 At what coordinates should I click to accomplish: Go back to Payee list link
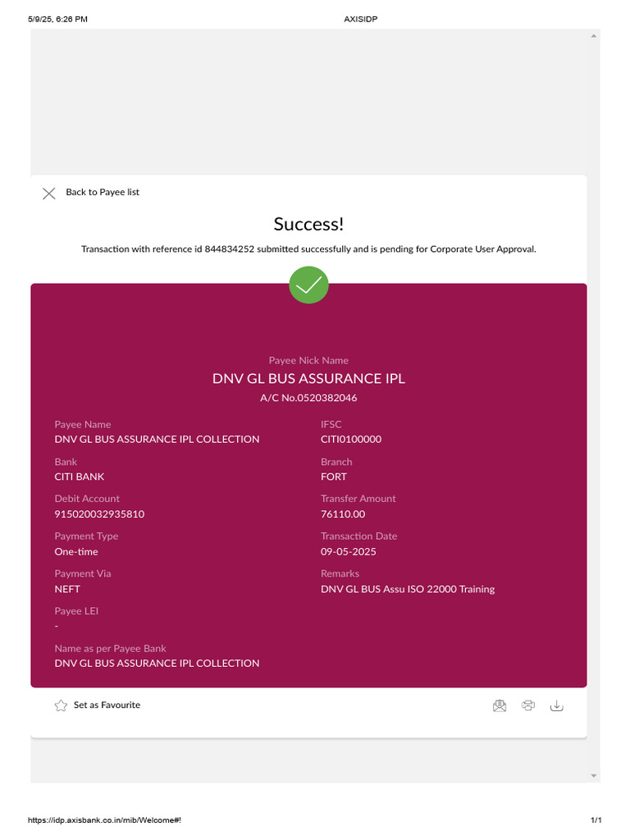103,192
